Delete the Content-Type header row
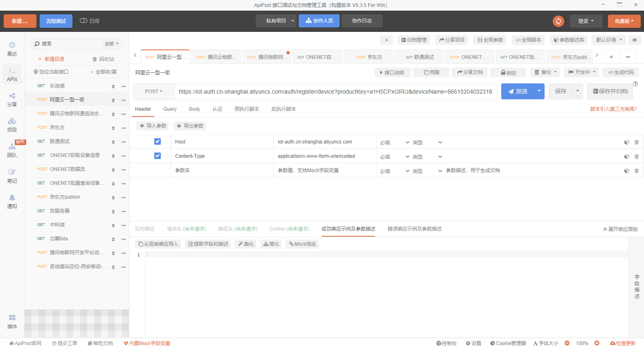 [x=637, y=157]
